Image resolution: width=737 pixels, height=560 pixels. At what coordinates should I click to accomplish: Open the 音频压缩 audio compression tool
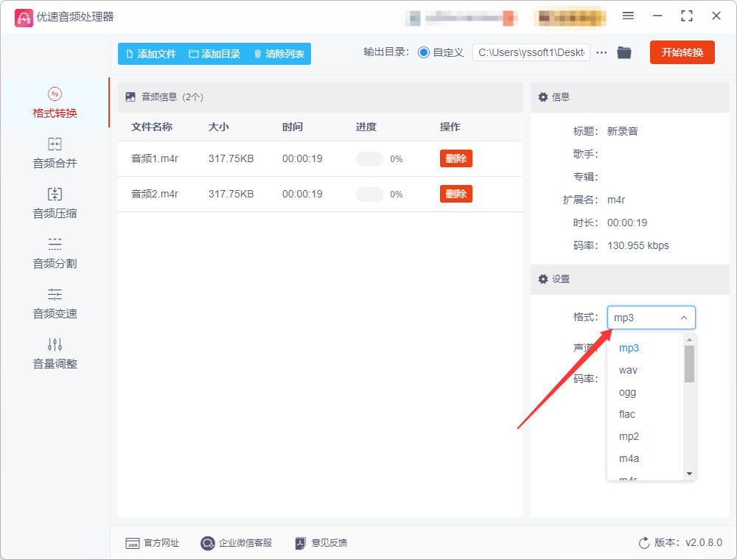pos(55,203)
